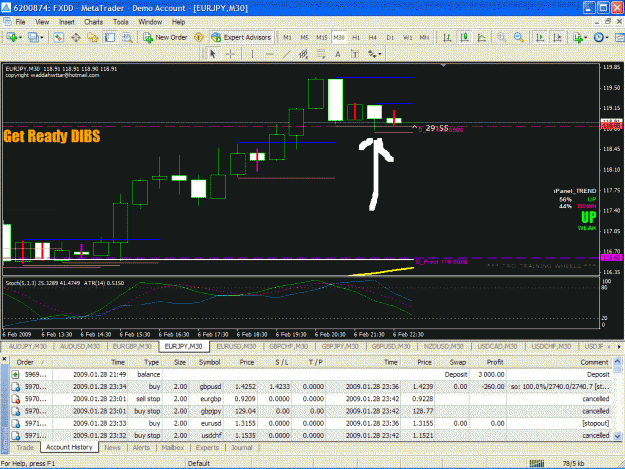Toggle the Expert Advisors button
Viewport: 625px width, 469px height.
242,37
